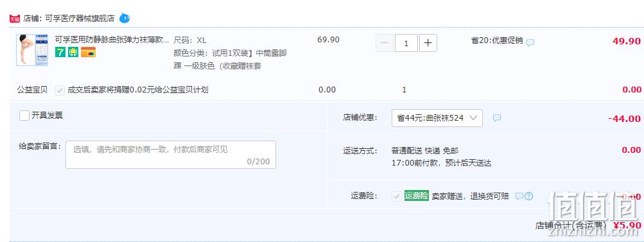Decrease product quantity with the minus button
Screen dimensions: 644x242
click(385, 43)
